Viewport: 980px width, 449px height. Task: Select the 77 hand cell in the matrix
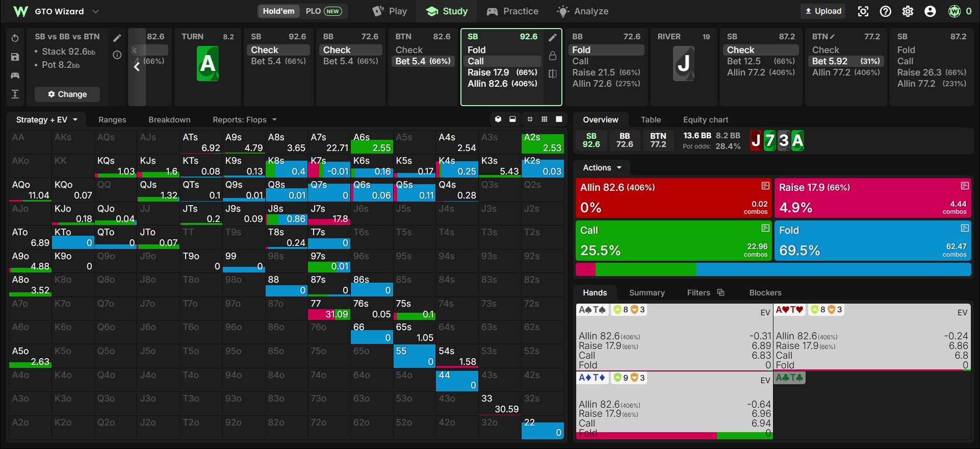pos(329,309)
